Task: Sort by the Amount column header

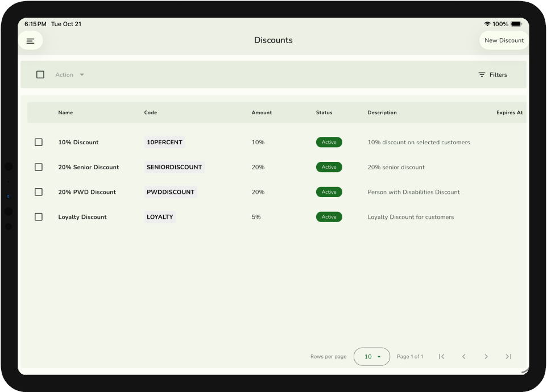Action: 262,112
